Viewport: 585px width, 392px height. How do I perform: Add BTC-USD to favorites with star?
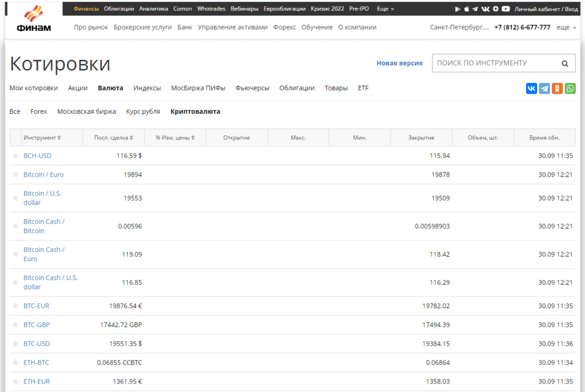[15, 344]
